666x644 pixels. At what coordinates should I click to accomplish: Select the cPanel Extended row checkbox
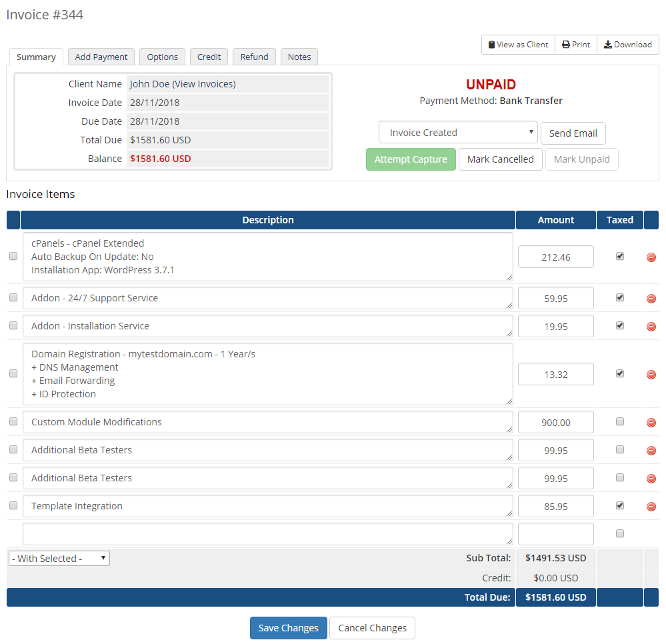pyautogui.click(x=13, y=256)
